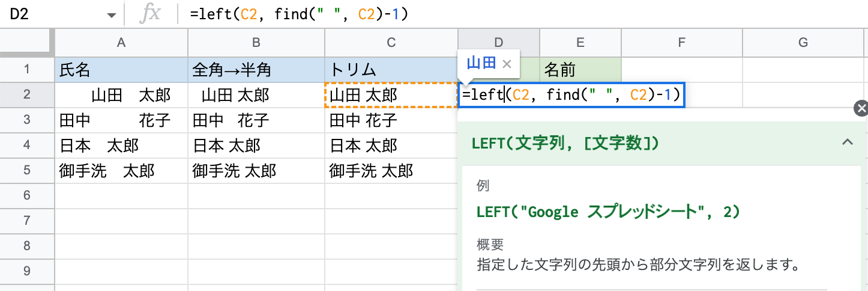The height and width of the screenshot is (291, 868).
Task: Click the select-all corner box
Action: tap(27, 42)
